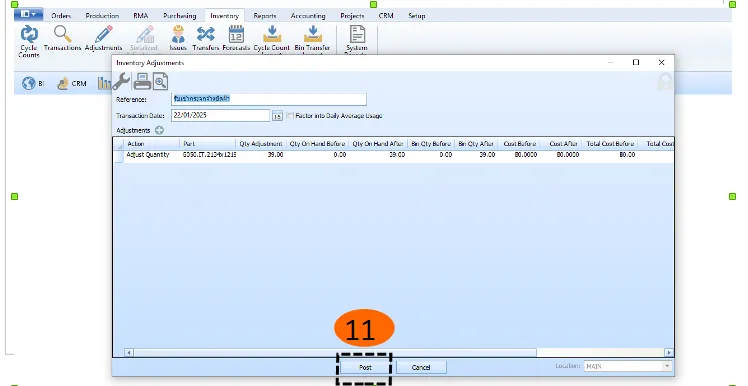
Task: Maximize the Inventory Adjustments window
Action: coord(636,63)
